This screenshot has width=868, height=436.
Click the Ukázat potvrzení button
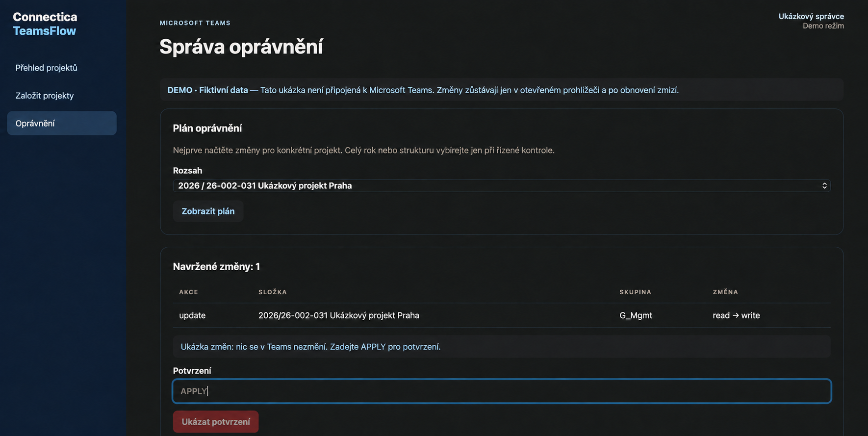pos(216,422)
